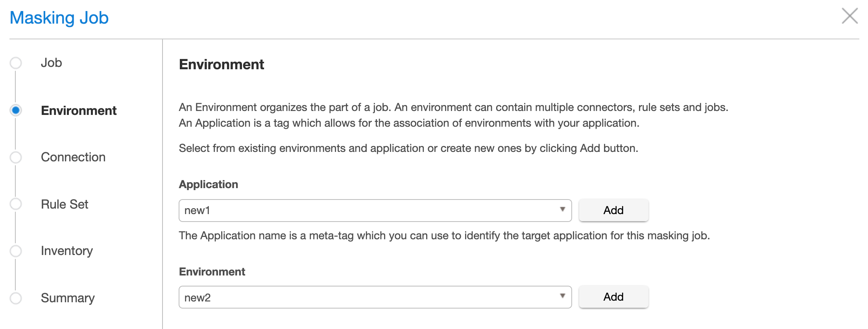Click Add button next to Environment dropdown
Image resolution: width=868 pixels, height=329 pixels.
[613, 297]
